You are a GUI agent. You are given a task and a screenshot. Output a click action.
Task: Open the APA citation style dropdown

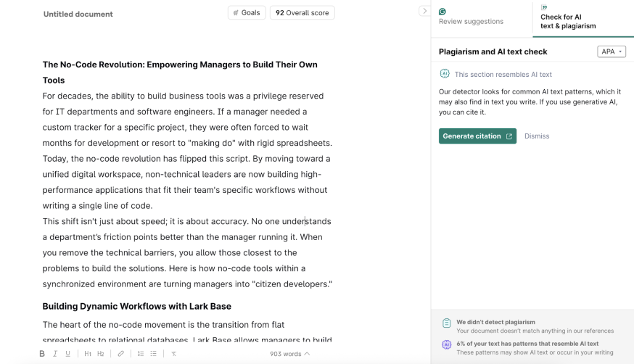[x=611, y=51]
